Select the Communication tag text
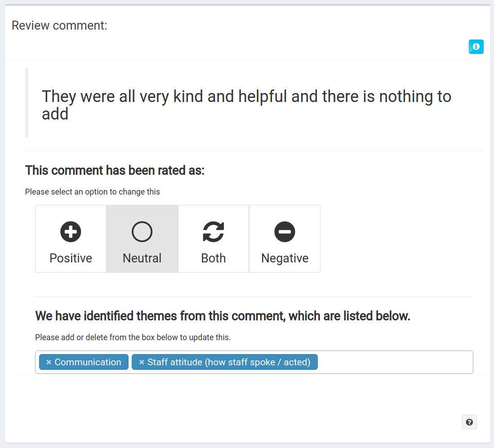Screen dimensions: 494x448 [88, 362]
